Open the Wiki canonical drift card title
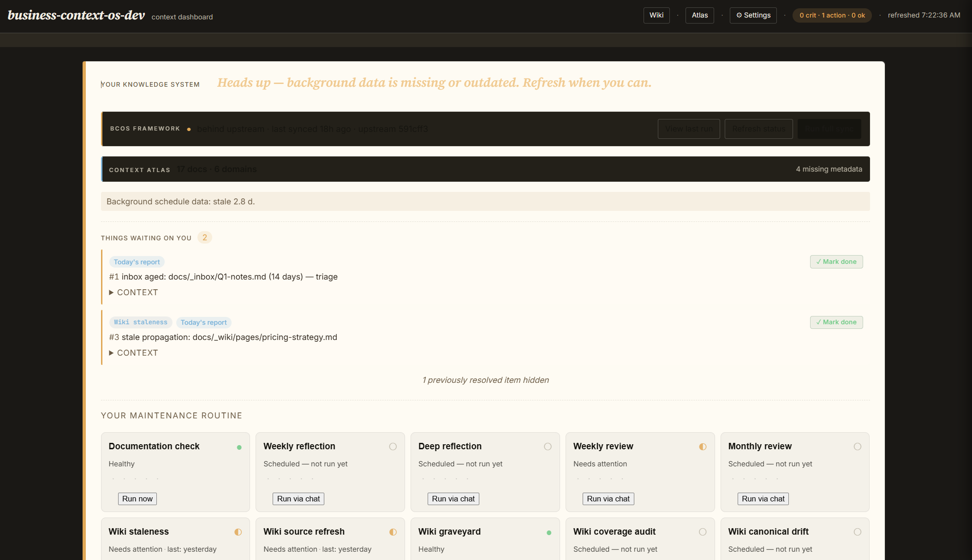 pyautogui.click(x=768, y=531)
